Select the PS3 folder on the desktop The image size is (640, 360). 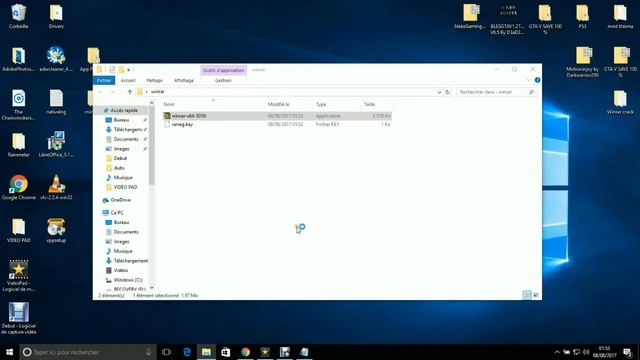[x=582, y=17]
